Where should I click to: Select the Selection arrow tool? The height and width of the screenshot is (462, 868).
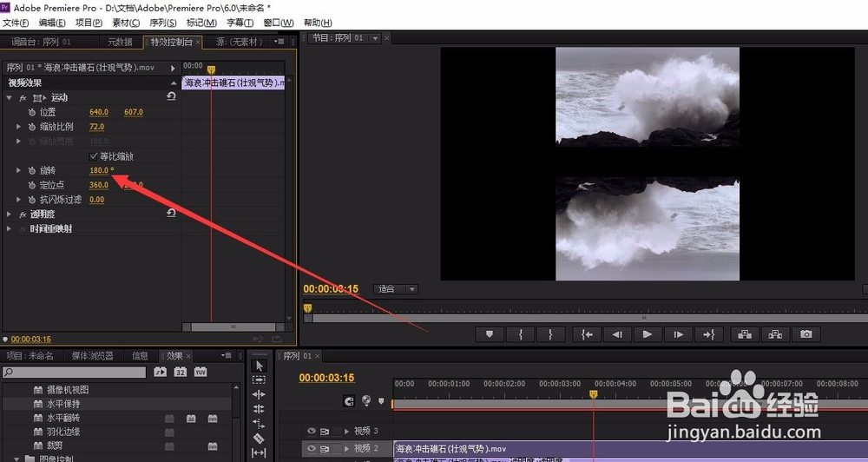[x=259, y=366]
